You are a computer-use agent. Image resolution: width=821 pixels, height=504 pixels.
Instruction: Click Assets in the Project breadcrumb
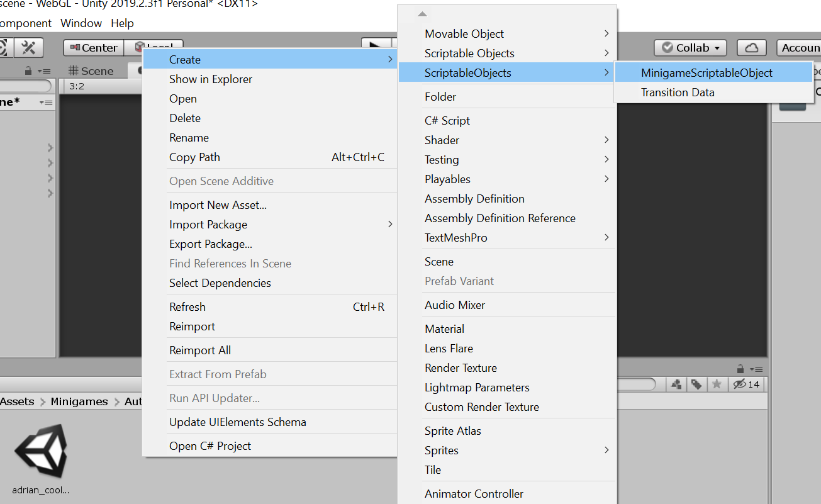click(17, 401)
